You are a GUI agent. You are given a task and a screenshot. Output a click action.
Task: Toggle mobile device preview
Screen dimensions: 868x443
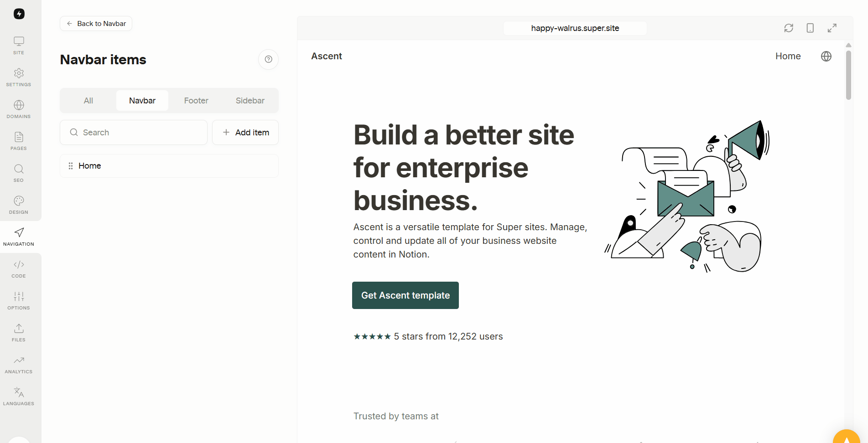click(810, 28)
